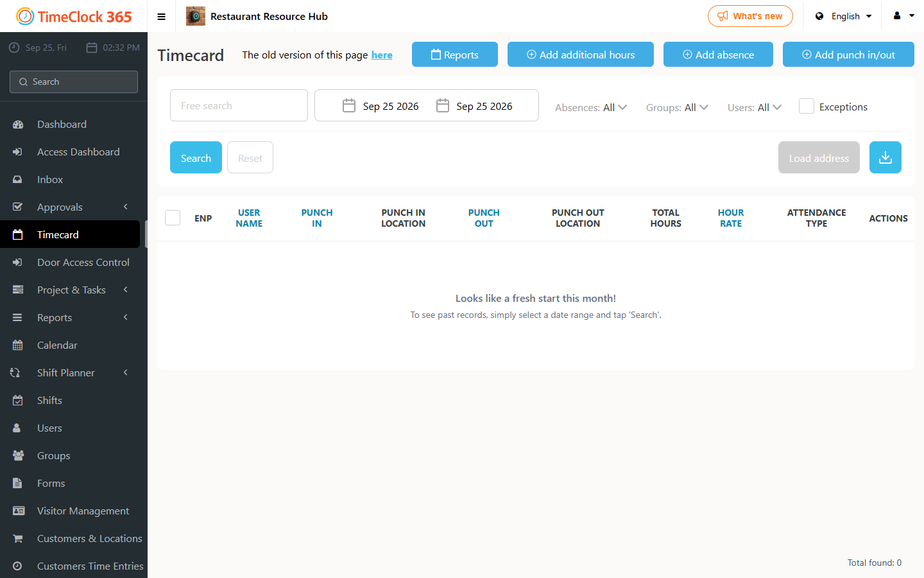Click Add punch in/out button
Viewport: 924px width, 578px height.
point(848,55)
